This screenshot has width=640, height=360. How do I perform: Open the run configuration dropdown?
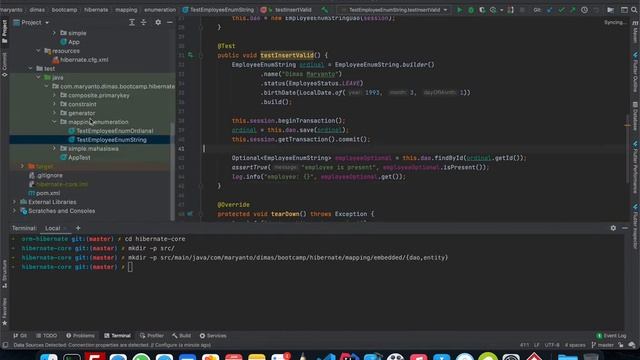point(395,10)
